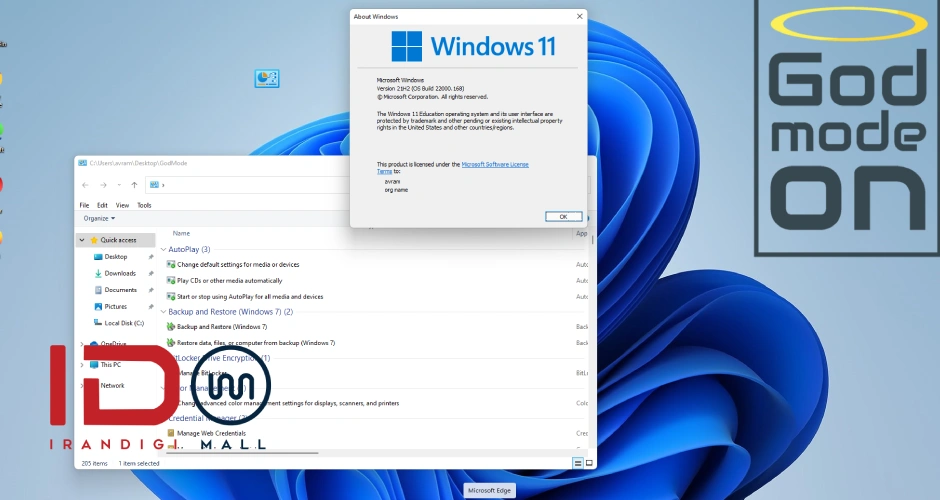Switch to large thumbnails view icon
Viewport: 940px width, 500px height.
click(x=589, y=463)
